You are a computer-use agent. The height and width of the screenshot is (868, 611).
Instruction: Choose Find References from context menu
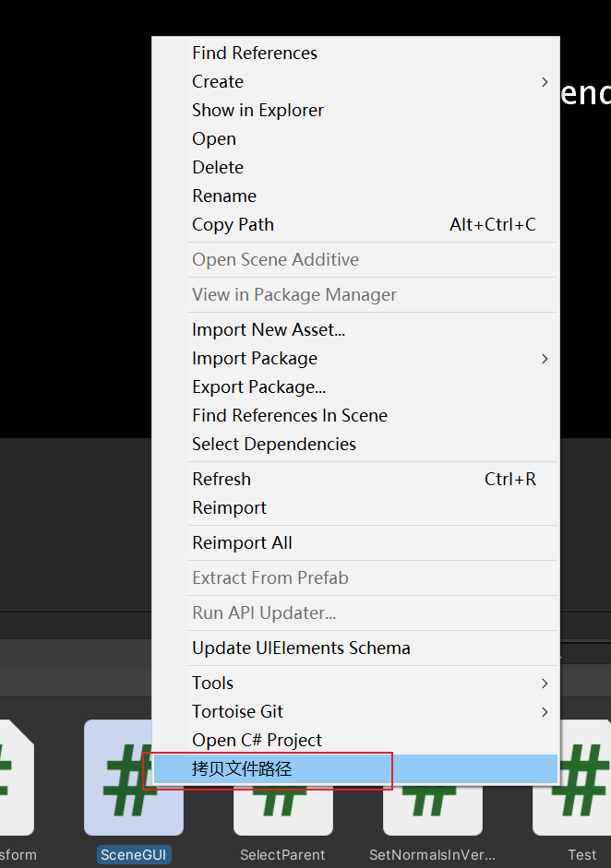point(254,54)
